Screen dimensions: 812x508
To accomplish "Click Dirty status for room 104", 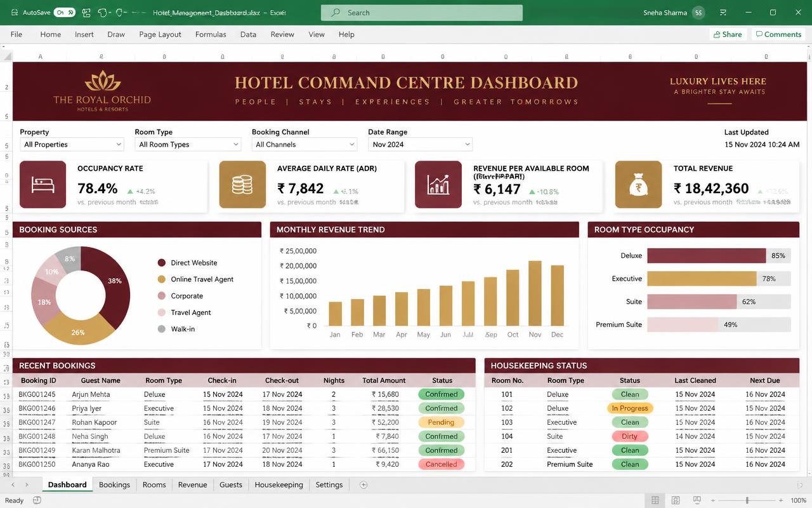I will coord(630,436).
